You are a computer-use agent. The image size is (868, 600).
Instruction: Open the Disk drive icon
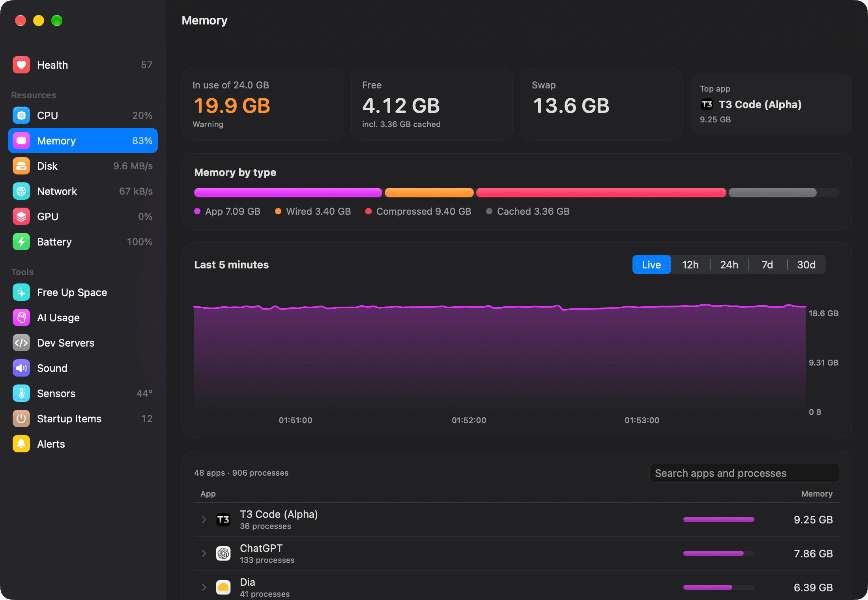21,166
